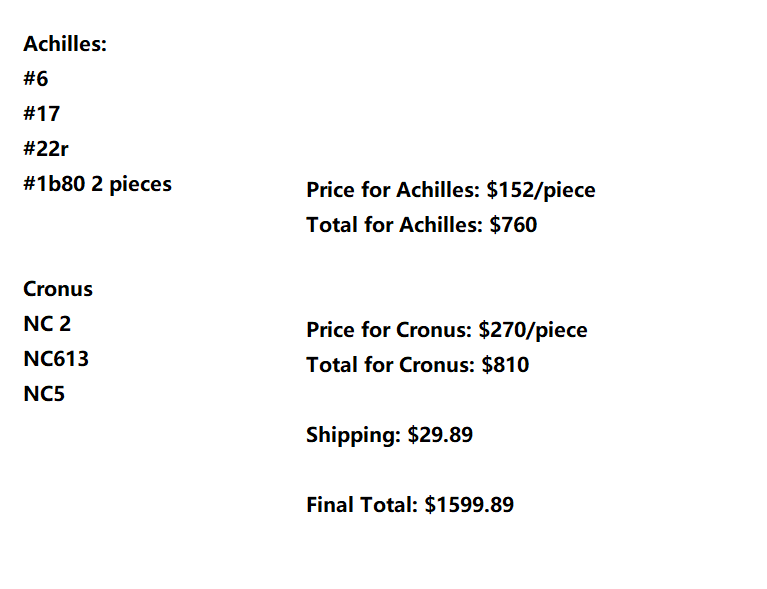Click the 'Achilles:' heading text
Viewport: 767px width, 589px height.
click(65, 45)
